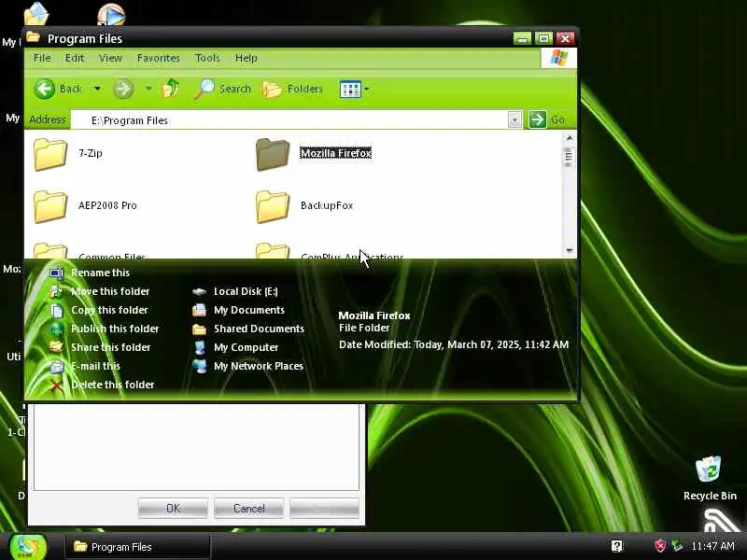Click Program Files taskbar button
The width and height of the screenshot is (747, 560).
pyautogui.click(x=137, y=547)
